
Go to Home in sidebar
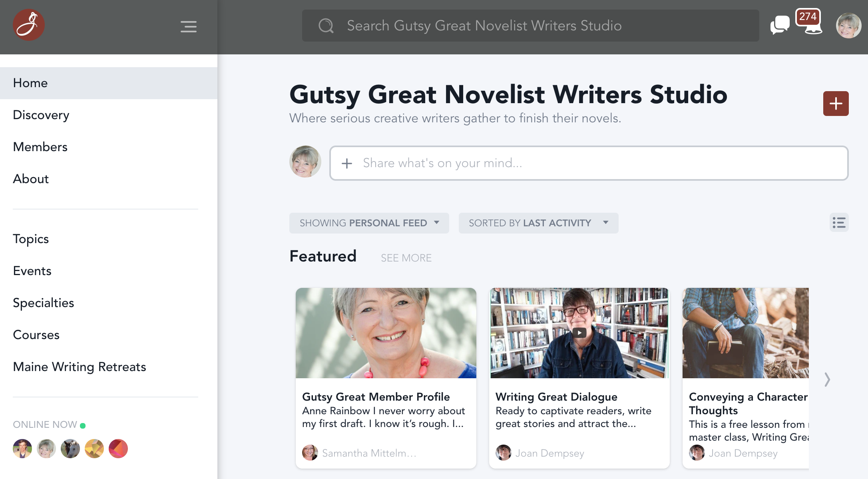[109, 83]
